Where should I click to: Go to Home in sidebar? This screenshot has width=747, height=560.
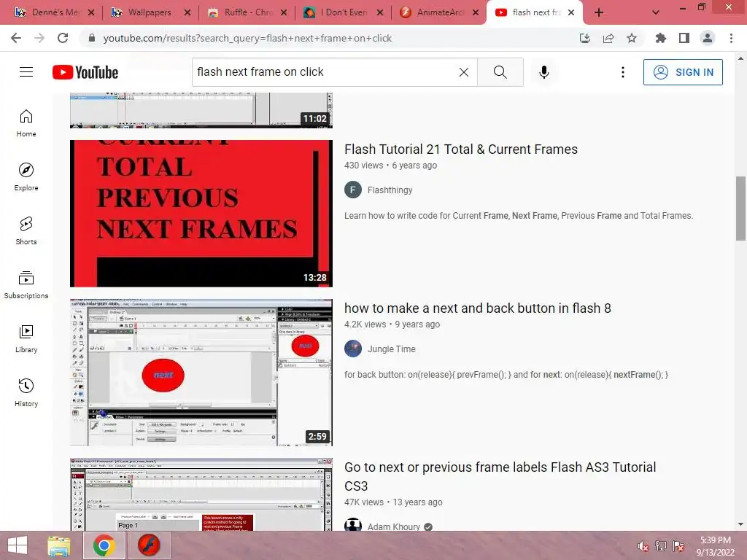(26, 123)
